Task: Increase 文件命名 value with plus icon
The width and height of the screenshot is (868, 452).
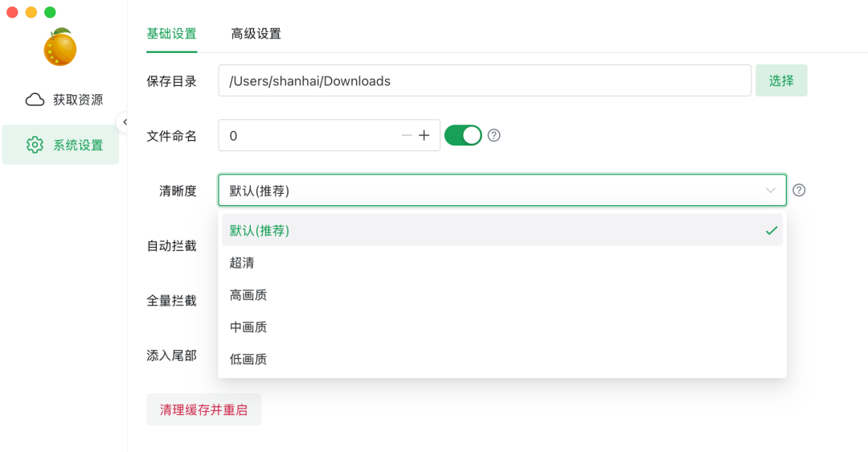Action: click(x=424, y=136)
